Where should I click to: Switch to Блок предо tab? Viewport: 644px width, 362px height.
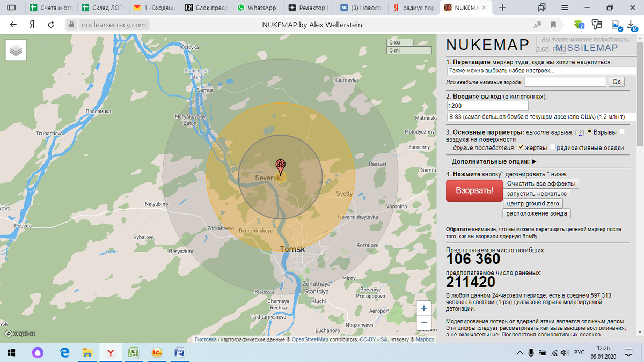pos(207,8)
